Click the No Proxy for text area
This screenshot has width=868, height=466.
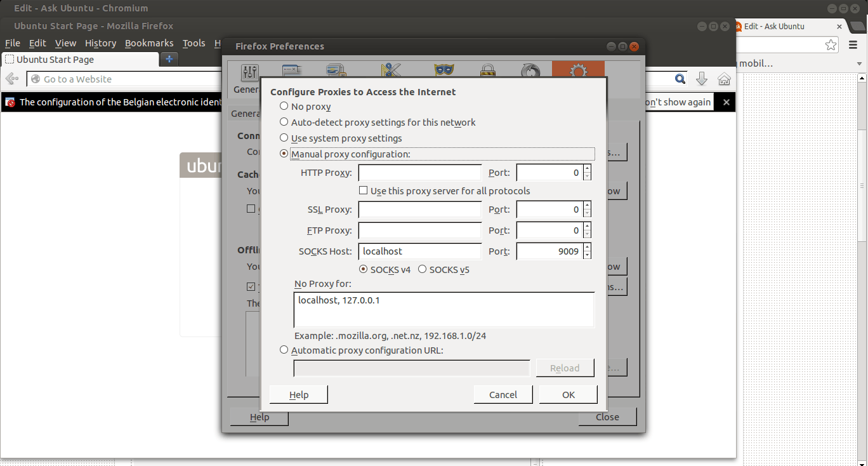pyautogui.click(x=444, y=310)
